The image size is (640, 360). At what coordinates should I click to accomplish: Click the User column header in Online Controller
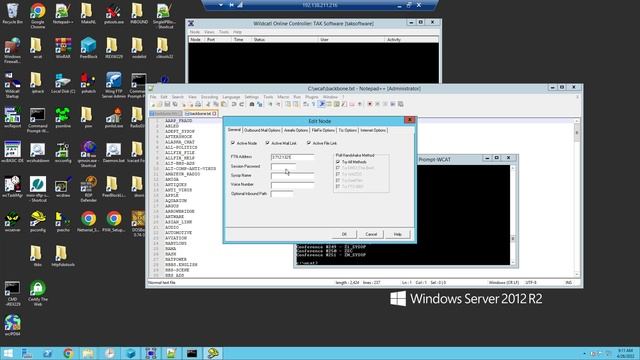pos(351,40)
